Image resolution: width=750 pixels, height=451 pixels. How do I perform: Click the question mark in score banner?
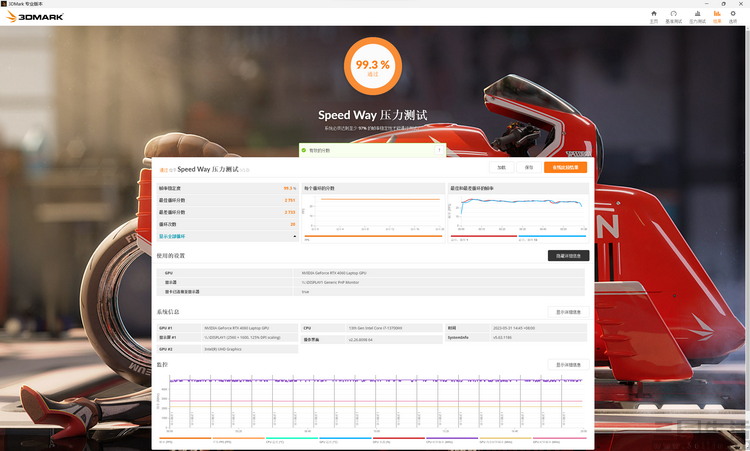pos(439,150)
